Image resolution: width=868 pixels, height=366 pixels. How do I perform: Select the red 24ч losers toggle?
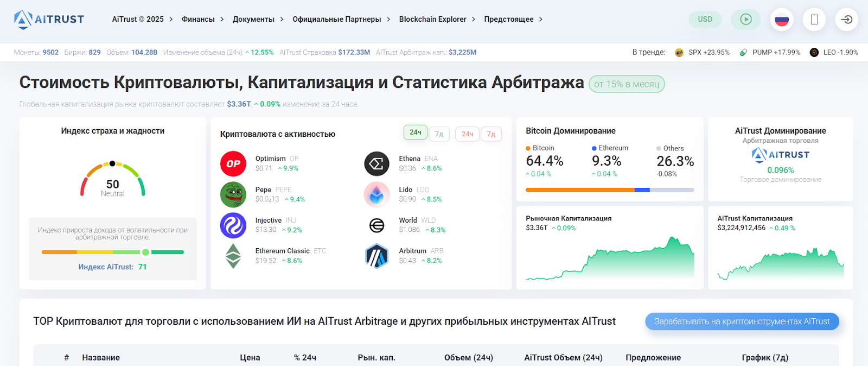tap(467, 134)
